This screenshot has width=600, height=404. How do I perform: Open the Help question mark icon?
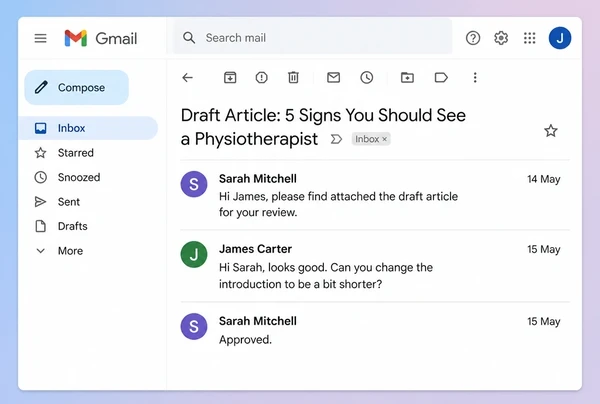(x=473, y=38)
